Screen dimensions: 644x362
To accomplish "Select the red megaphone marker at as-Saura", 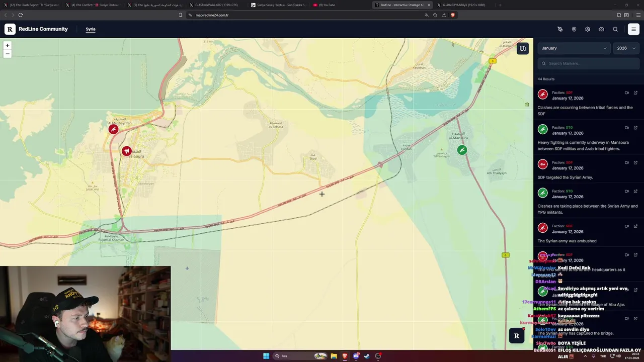I will point(126,151).
